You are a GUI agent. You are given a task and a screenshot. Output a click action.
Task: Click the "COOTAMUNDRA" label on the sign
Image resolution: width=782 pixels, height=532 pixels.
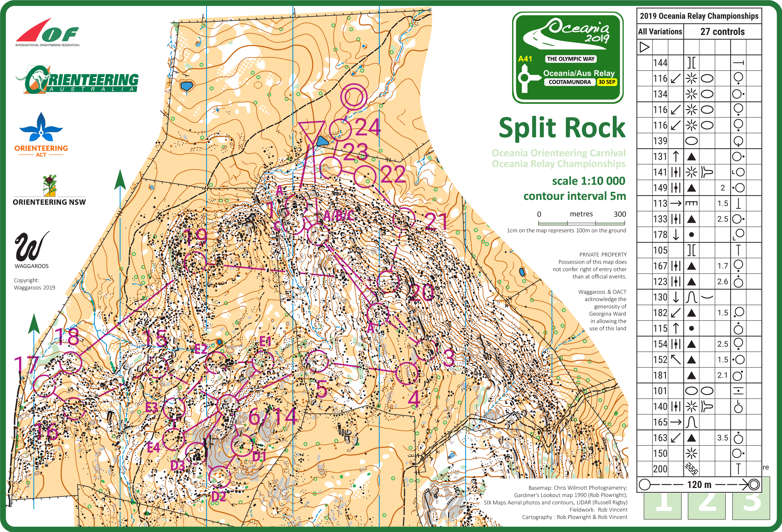569,82
